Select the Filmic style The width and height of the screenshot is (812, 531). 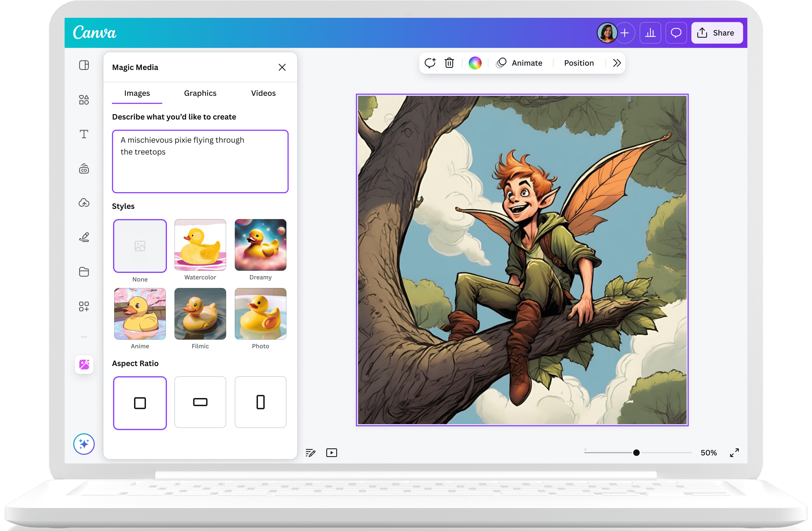pyautogui.click(x=200, y=314)
